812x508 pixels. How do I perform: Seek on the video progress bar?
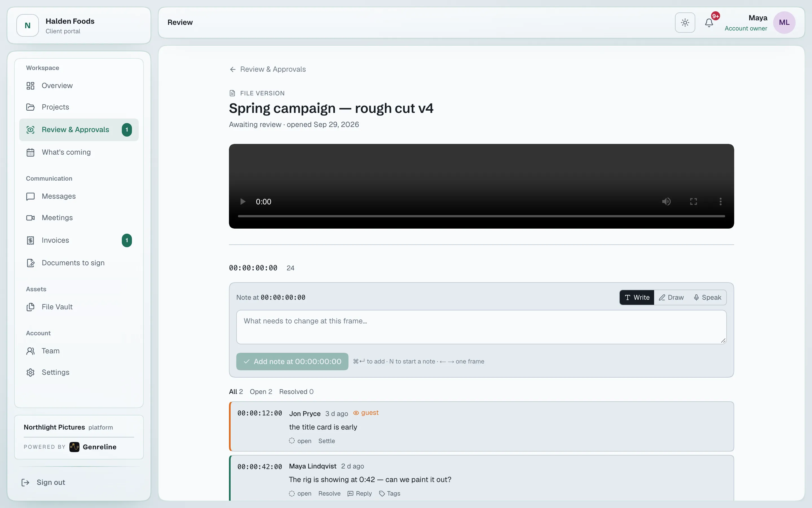(x=481, y=216)
